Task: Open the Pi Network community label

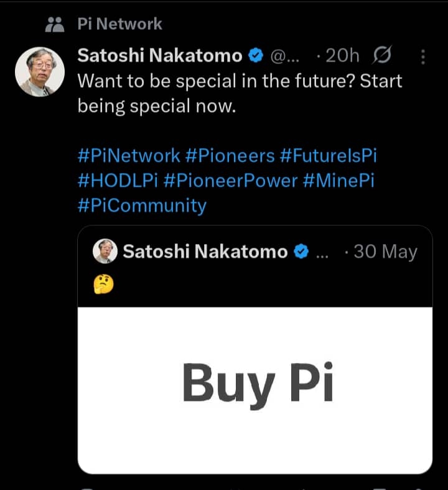Action: tap(119, 24)
